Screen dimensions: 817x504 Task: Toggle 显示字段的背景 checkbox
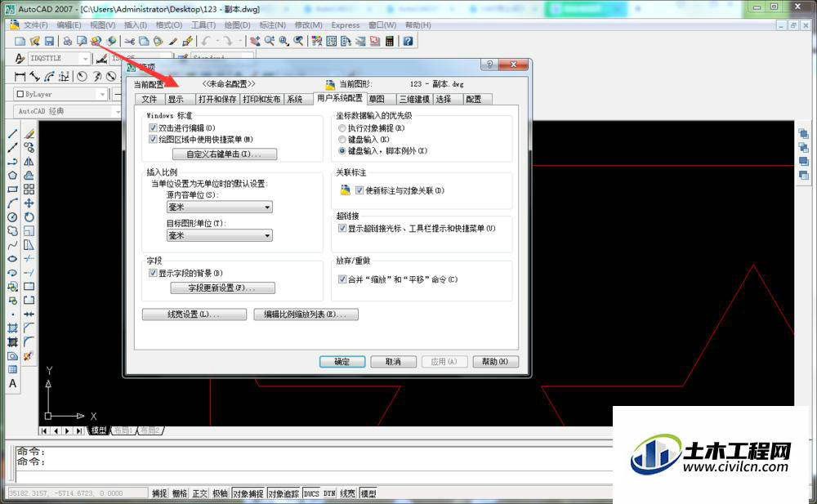[x=154, y=273]
